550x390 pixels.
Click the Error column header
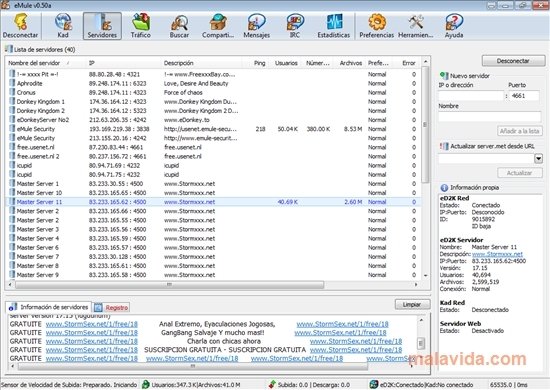[408, 63]
